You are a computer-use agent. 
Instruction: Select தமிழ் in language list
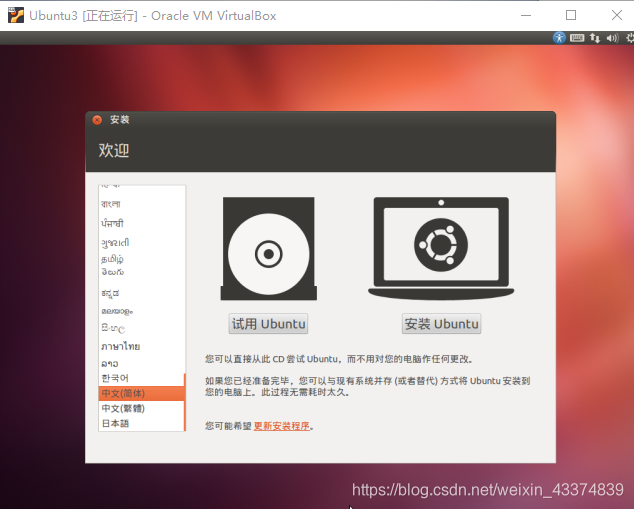pos(141,259)
